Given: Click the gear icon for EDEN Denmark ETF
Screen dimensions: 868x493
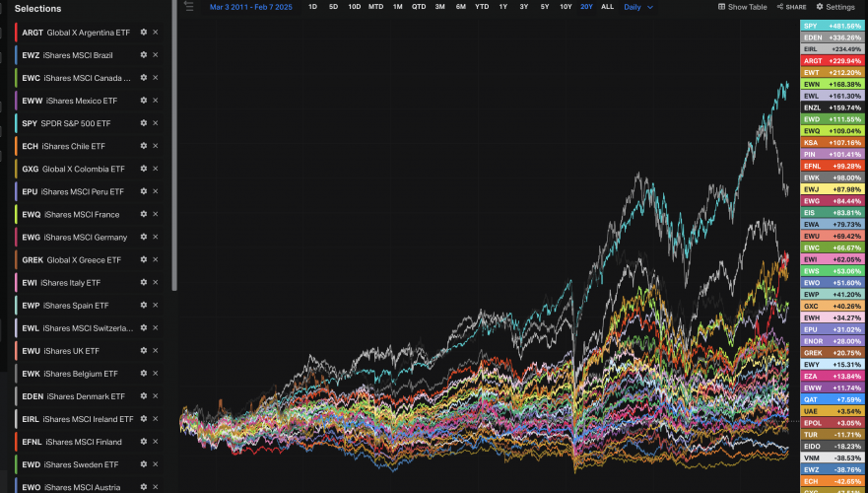Looking at the screenshot, I should click(144, 395).
